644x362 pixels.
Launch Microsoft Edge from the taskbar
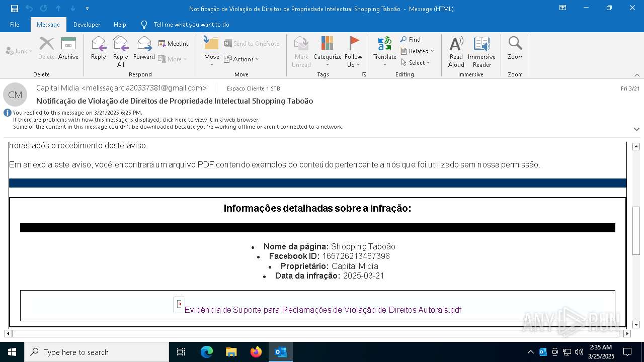point(207,352)
